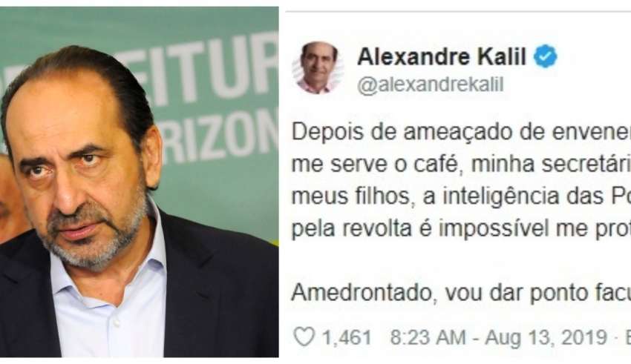
Task: Open the man's photo on the left
Action: pos(140,182)
